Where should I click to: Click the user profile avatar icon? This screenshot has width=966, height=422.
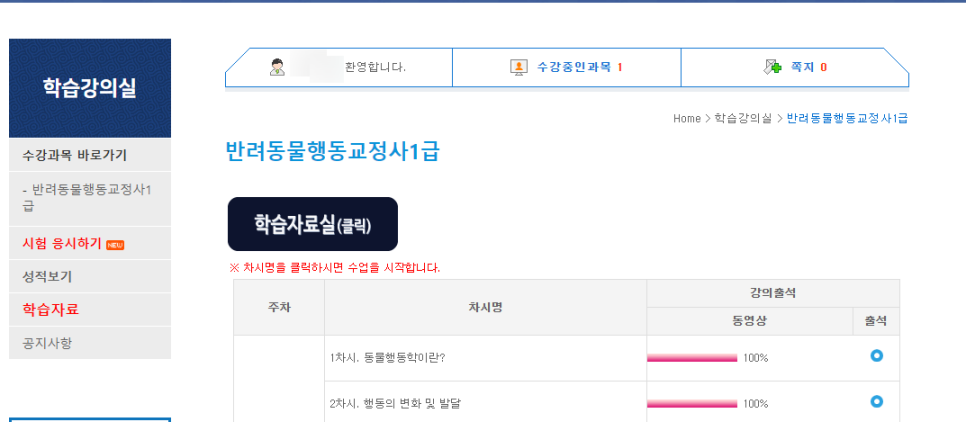click(x=277, y=67)
